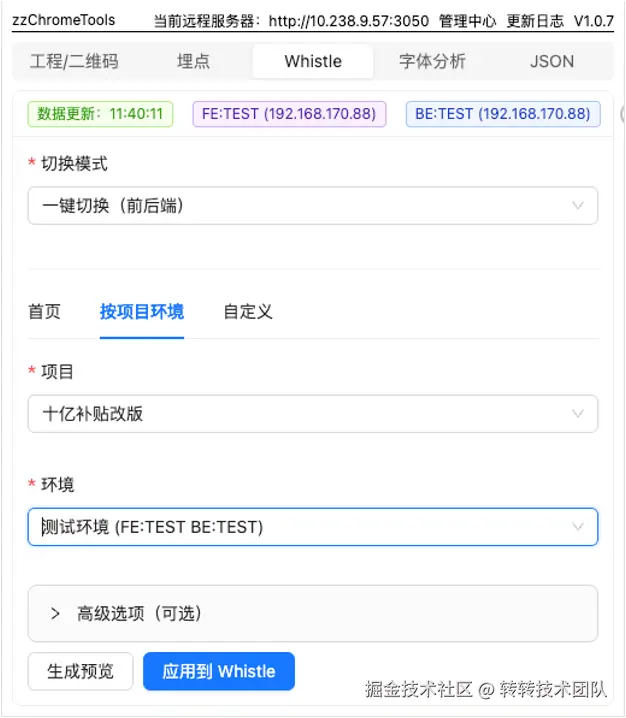Image resolution: width=626 pixels, height=718 pixels.
Task: Open the 自定义 sub-tab
Action: (248, 312)
